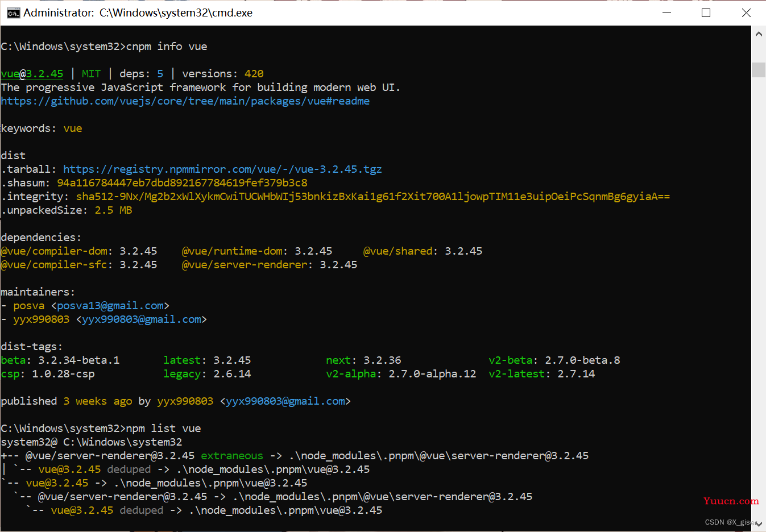Click the dist section heading

(13, 156)
